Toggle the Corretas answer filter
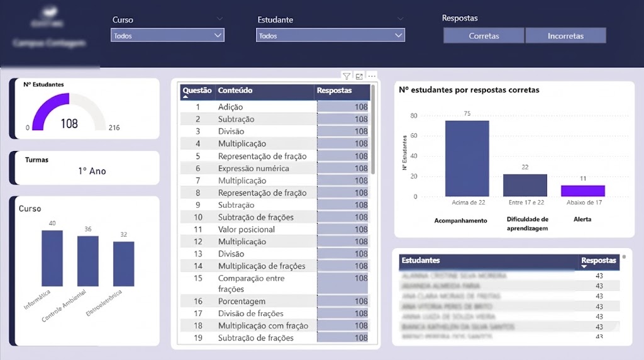Image resolution: width=644 pixels, height=360 pixels. tap(484, 36)
